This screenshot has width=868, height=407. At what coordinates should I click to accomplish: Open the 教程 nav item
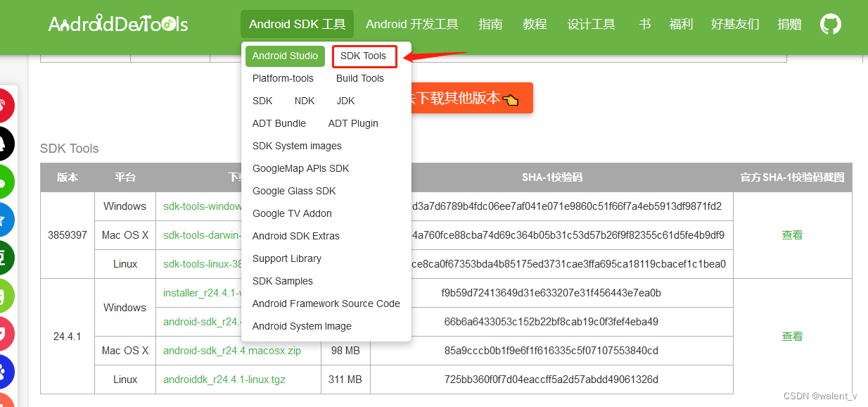pyautogui.click(x=535, y=24)
